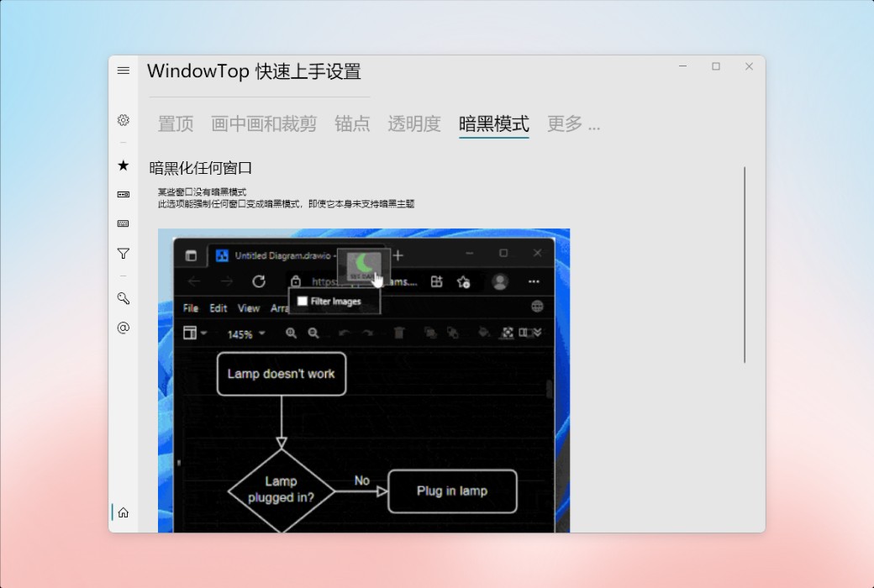Switch to the 锚点 tab

point(352,123)
